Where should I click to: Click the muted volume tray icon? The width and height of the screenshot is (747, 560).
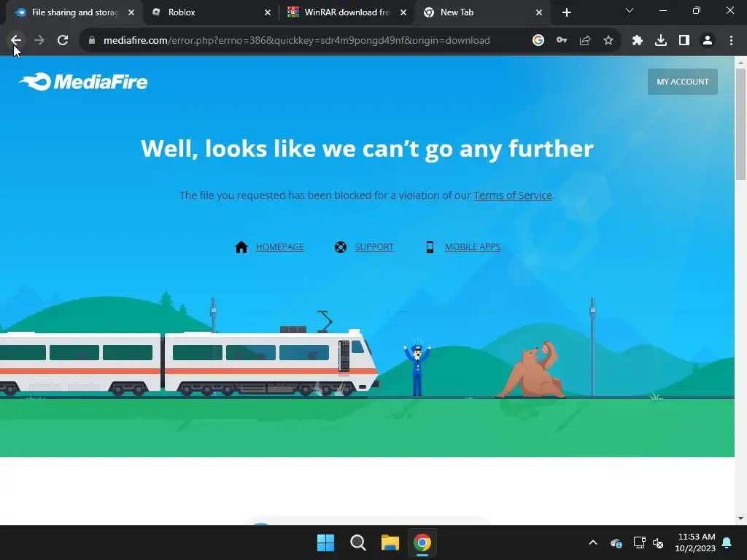658,542
